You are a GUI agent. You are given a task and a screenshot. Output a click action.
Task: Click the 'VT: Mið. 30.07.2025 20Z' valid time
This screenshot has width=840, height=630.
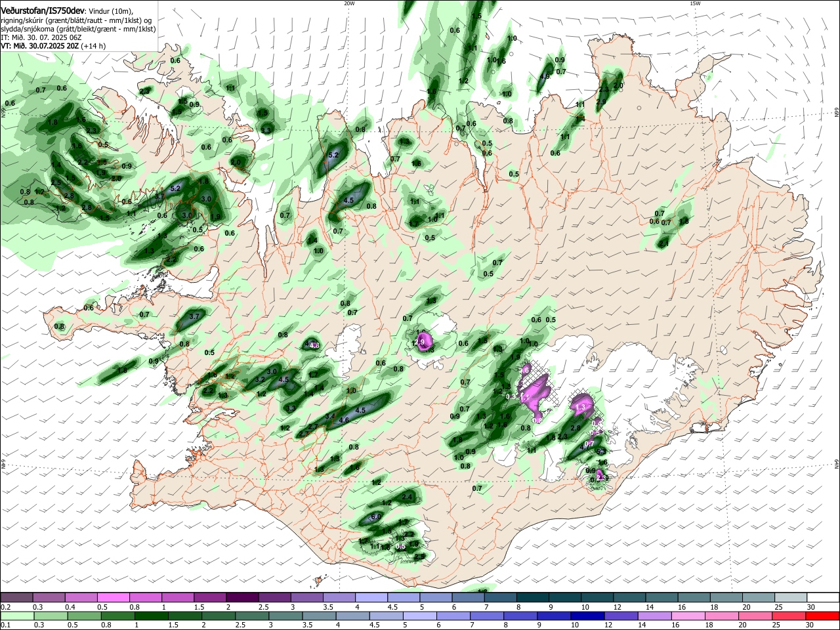(40, 47)
